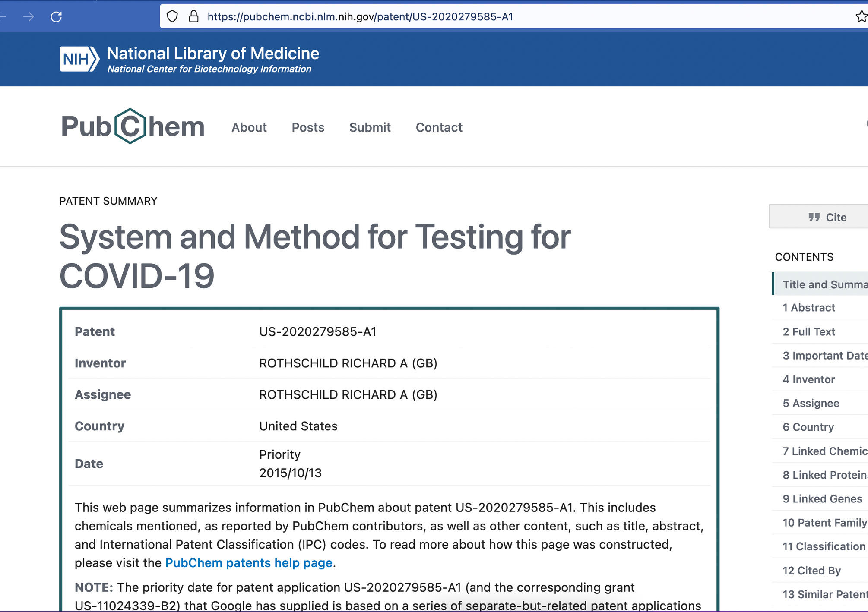
Task: Jump to 12 Cited By section
Action: pos(811,571)
